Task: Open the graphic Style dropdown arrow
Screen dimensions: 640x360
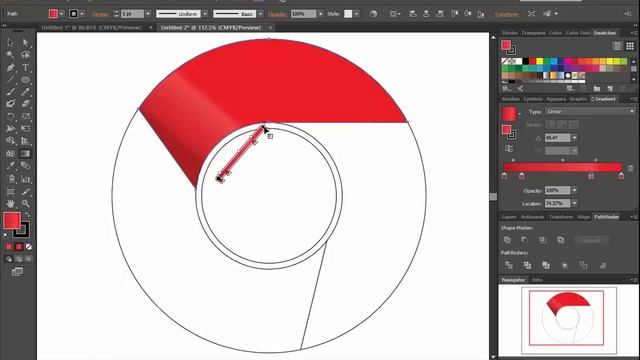Action: tap(356, 14)
